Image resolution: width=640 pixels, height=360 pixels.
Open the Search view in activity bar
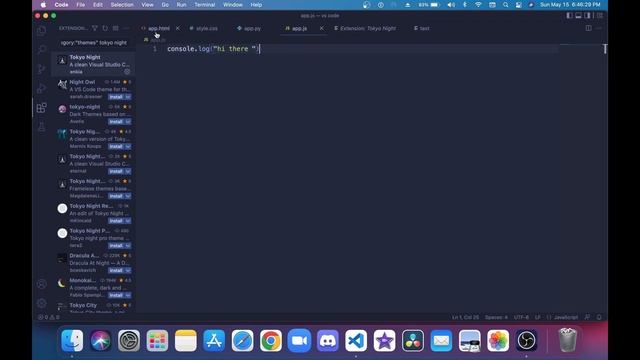pos(42,50)
